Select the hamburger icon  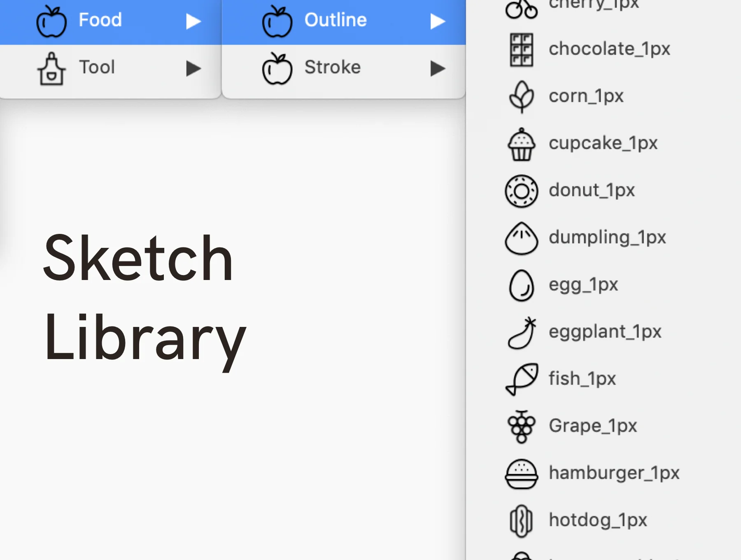pyautogui.click(x=522, y=474)
